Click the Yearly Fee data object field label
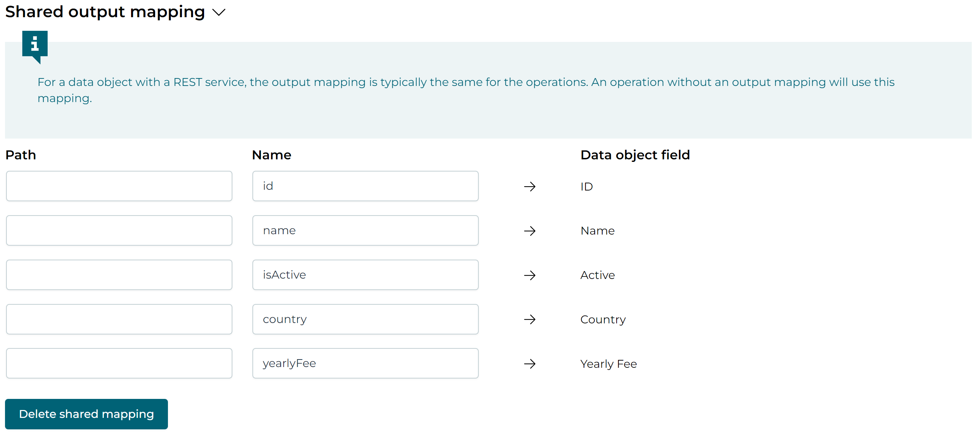 (608, 363)
